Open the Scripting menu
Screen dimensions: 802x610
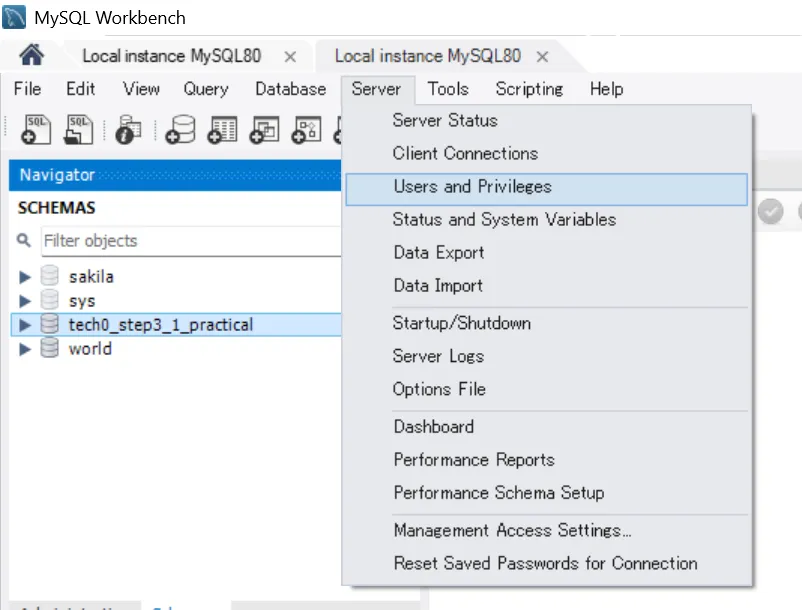pos(529,89)
